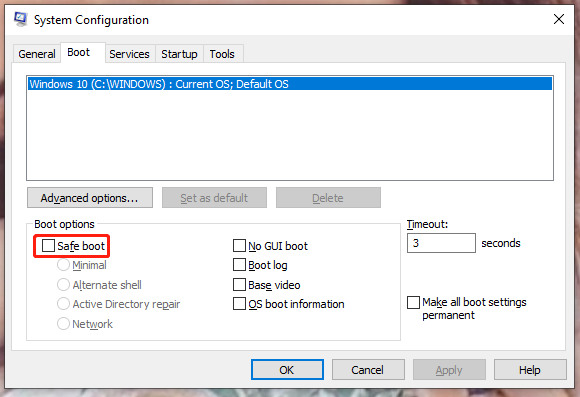Select the Windows 10 Current OS entry
580x397 pixels.
click(290, 84)
